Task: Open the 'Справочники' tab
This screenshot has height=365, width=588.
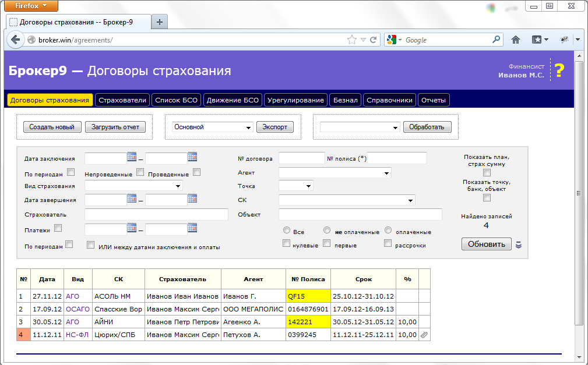Action: pyautogui.click(x=390, y=100)
